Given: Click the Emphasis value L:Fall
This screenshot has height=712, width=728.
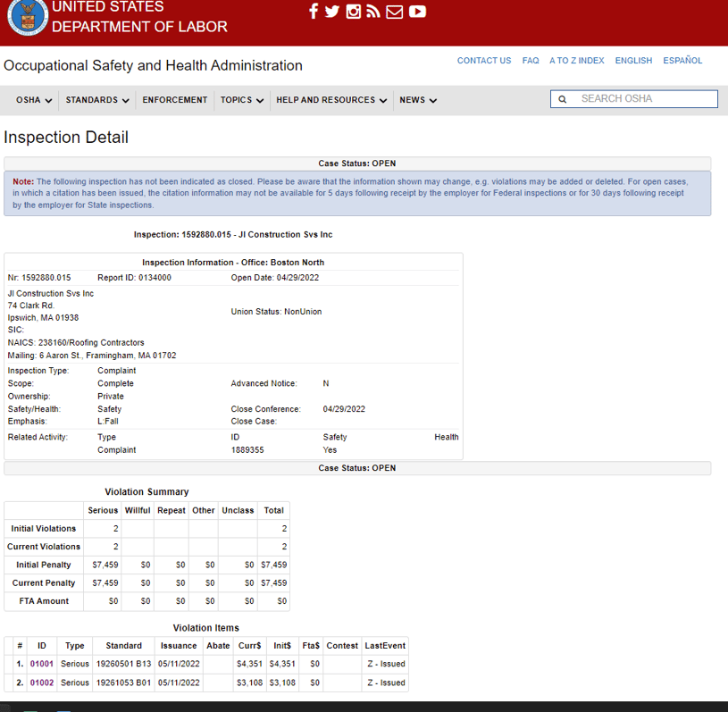Looking at the screenshot, I should point(108,422).
